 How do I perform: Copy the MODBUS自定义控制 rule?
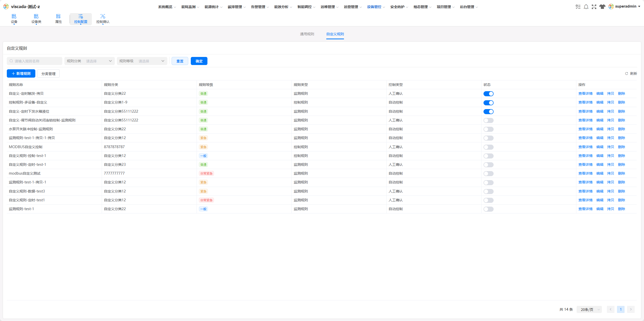point(611,147)
